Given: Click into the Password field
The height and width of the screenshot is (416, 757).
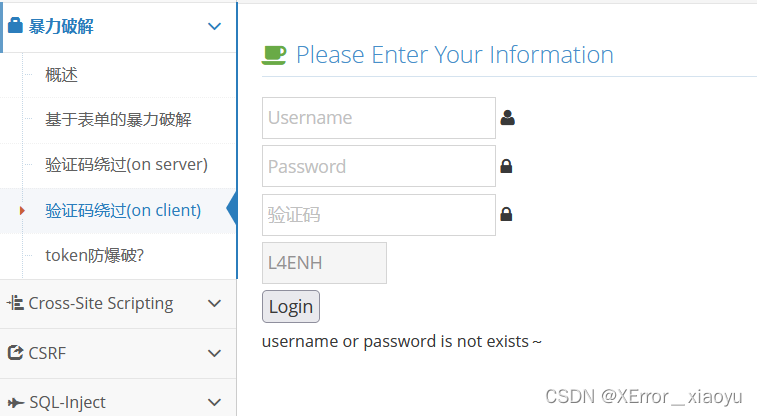Looking at the screenshot, I should [x=378, y=166].
